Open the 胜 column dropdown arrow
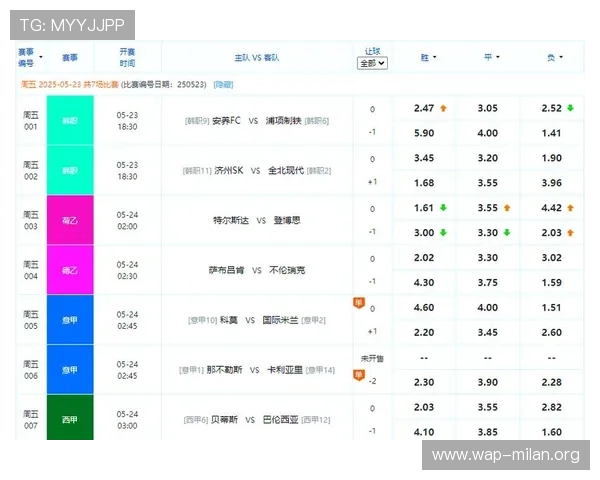600x480 pixels. coord(434,57)
